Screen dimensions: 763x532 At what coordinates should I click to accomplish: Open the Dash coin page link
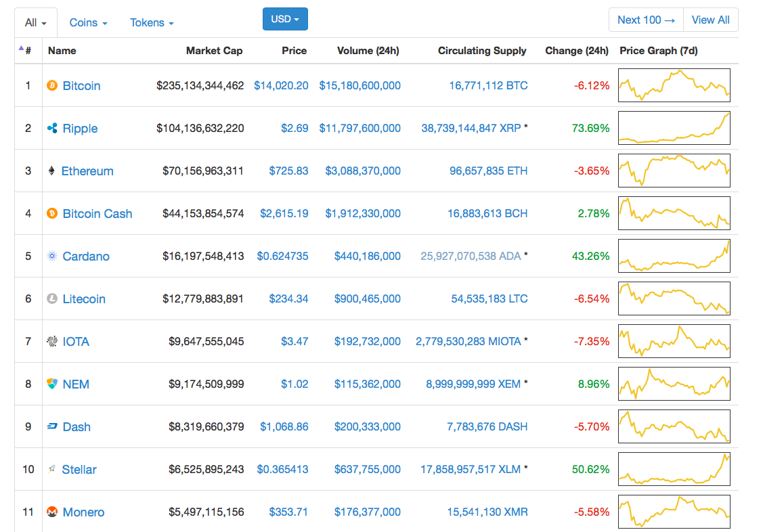coord(77,427)
